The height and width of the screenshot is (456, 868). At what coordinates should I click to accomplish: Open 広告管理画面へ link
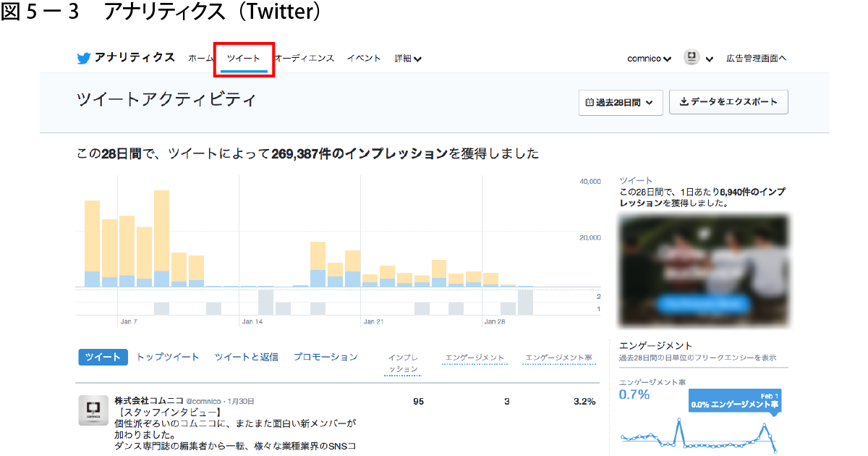pyautogui.click(x=756, y=59)
